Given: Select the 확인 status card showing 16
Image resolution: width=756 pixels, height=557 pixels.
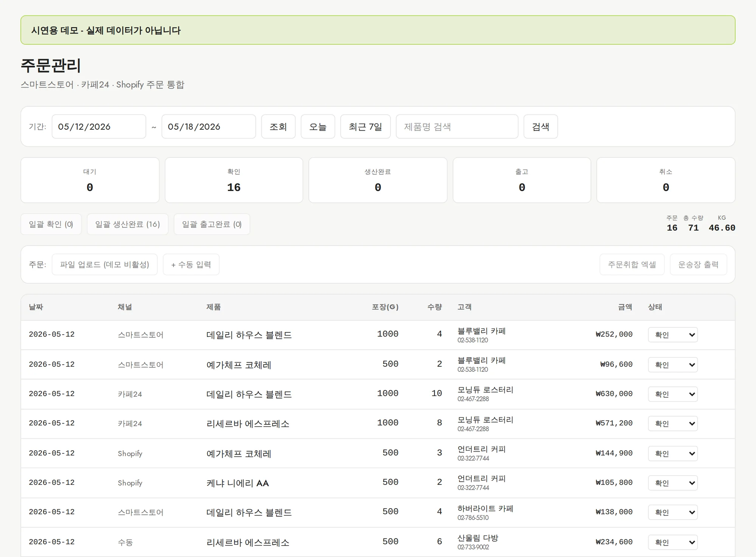Looking at the screenshot, I should (x=234, y=180).
